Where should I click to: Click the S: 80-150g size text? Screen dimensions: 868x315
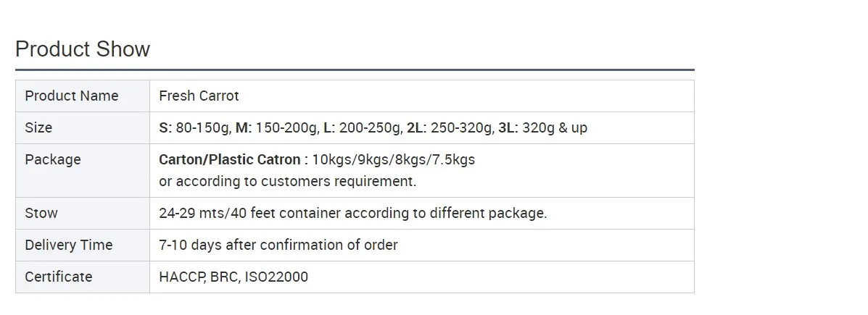[x=194, y=127]
